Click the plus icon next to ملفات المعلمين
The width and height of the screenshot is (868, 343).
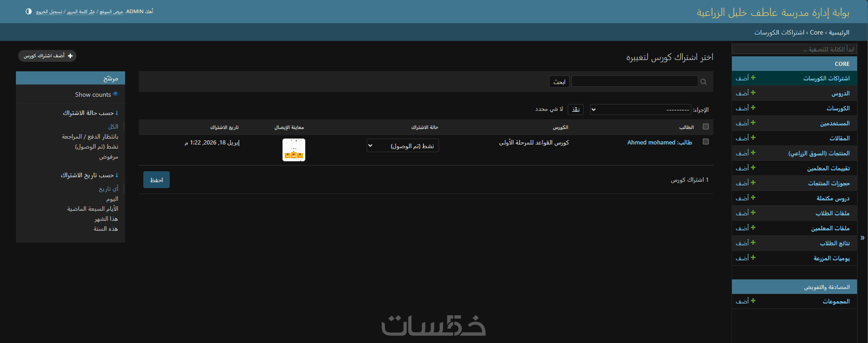point(753,228)
